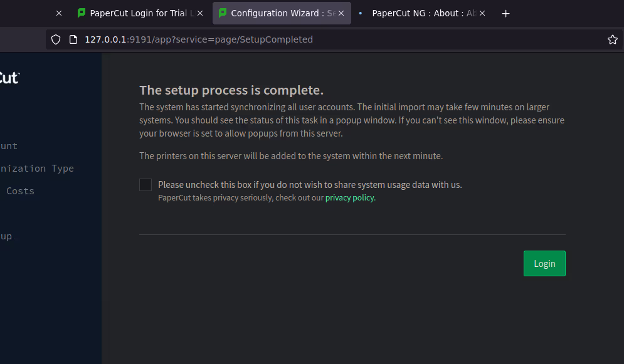The height and width of the screenshot is (364, 624).
Task: Click the site information page icon
Action: (73, 39)
